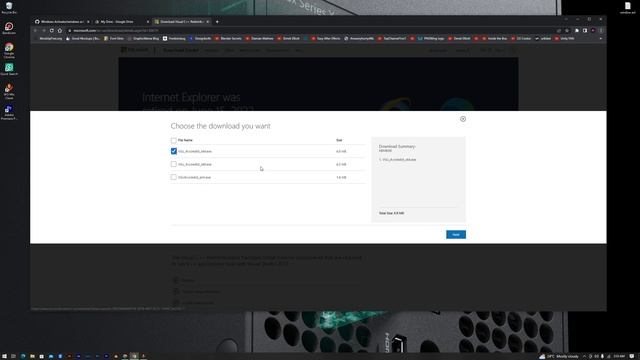Open the taskbar notification center icon
The height and width of the screenshot is (360, 640).
pyautogui.click(x=632, y=356)
